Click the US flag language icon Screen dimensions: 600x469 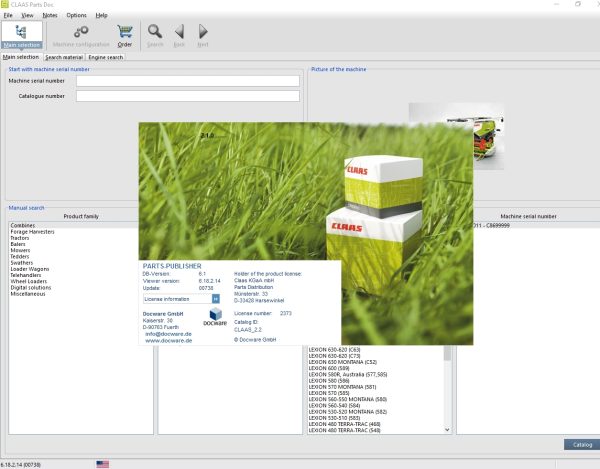tap(103, 464)
